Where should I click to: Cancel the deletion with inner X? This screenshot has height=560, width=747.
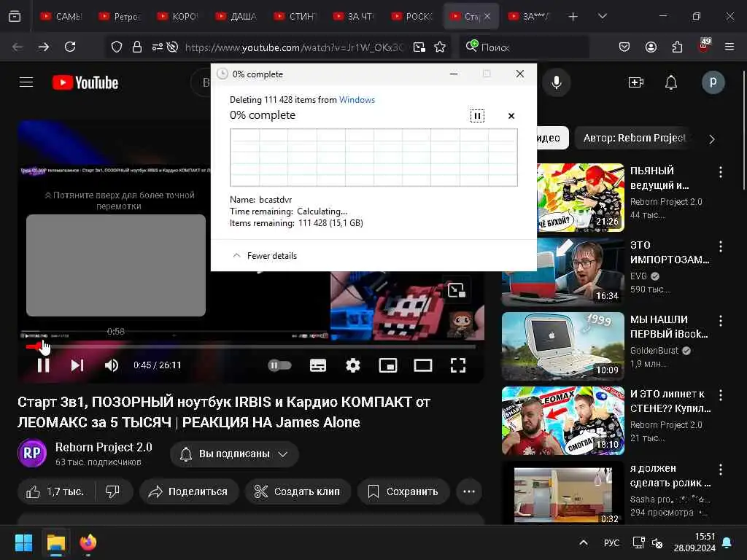coord(511,116)
